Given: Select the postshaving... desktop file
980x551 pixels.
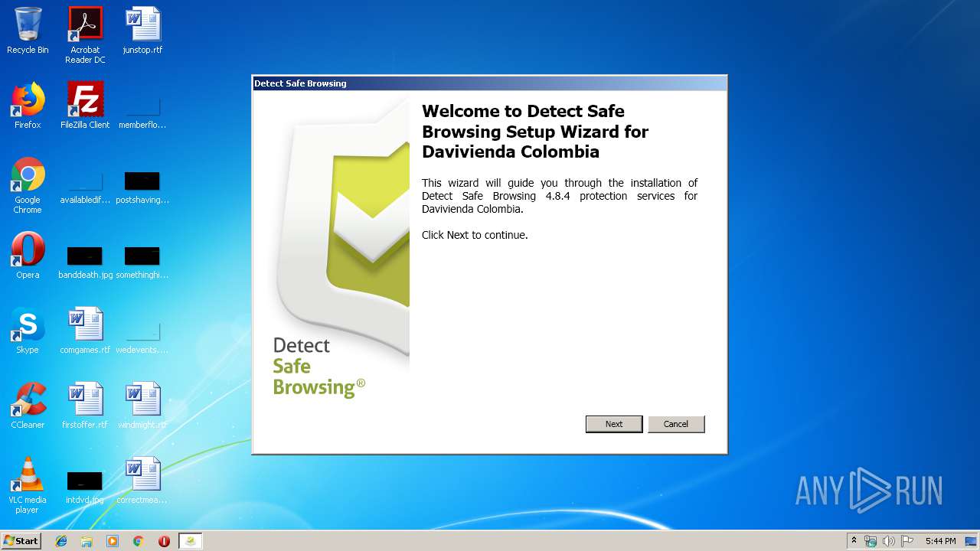Looking at the screenshot, I should [142, 188].
